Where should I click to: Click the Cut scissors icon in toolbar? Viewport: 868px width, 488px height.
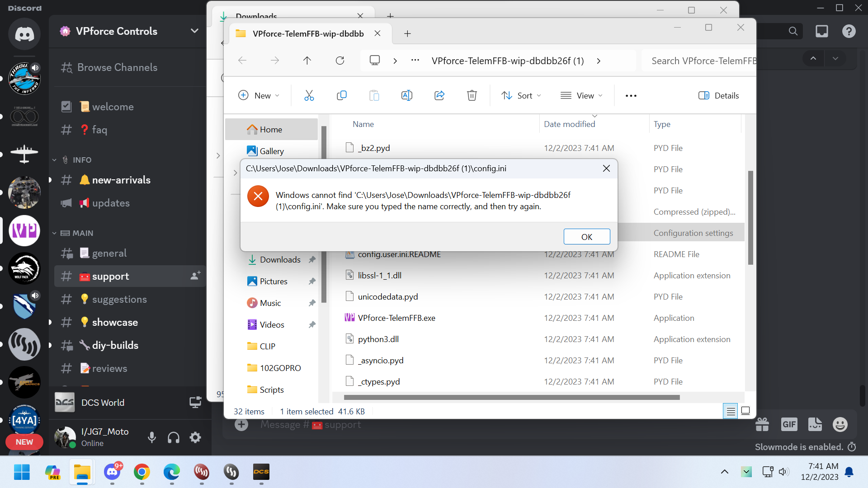[309, 95]
